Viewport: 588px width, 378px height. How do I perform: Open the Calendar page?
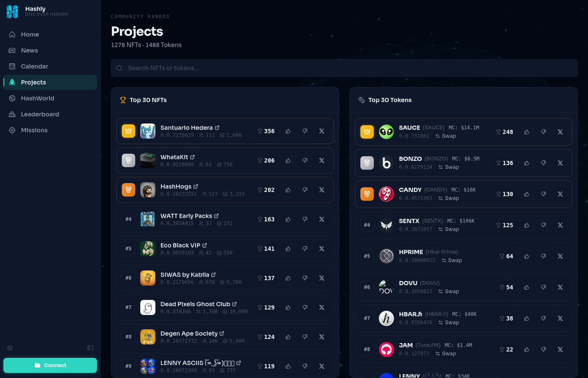pos(50,66)
